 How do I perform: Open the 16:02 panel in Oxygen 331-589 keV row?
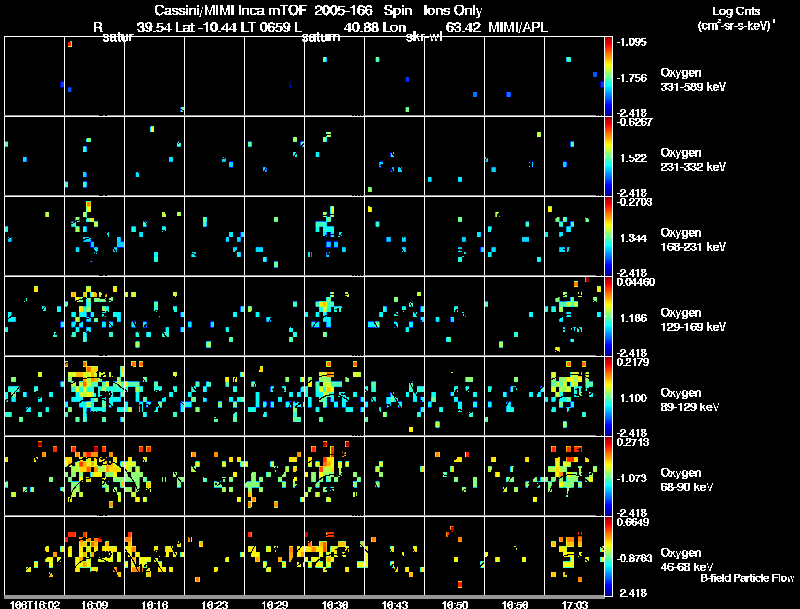coord(34,76)
